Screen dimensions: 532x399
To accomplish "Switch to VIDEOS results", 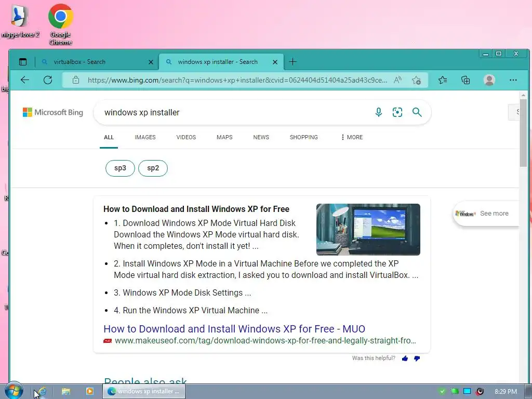I will point(186,137).
